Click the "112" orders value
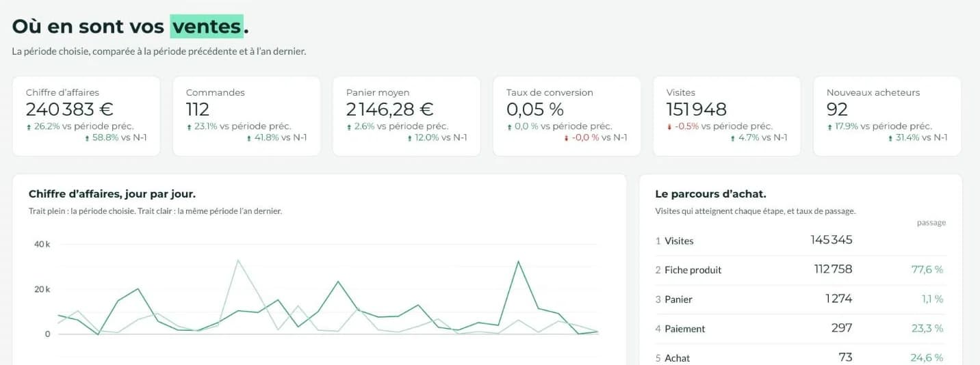 coord(198,109)
